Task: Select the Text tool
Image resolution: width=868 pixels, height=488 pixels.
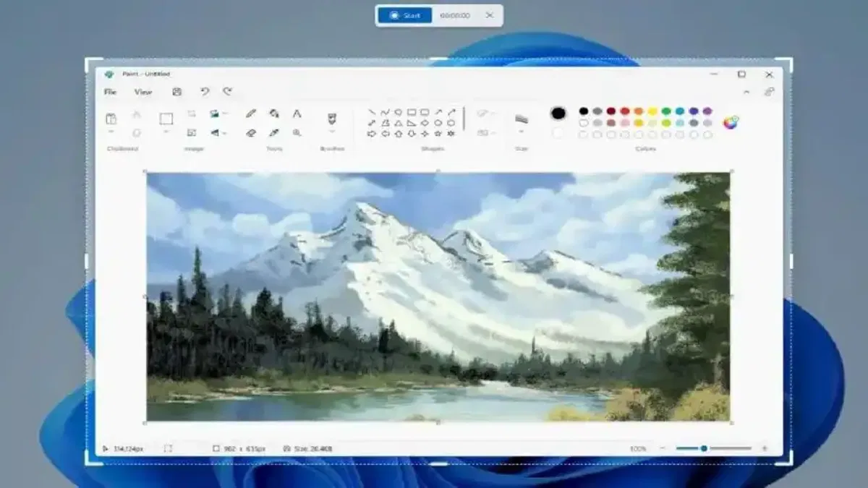Action: [297, 114]
